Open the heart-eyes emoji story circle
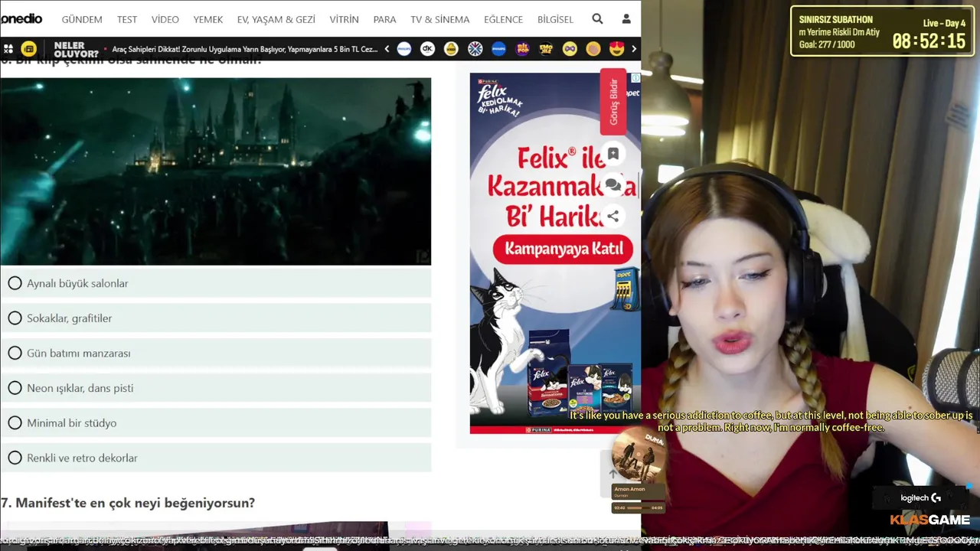 point(617,49)
